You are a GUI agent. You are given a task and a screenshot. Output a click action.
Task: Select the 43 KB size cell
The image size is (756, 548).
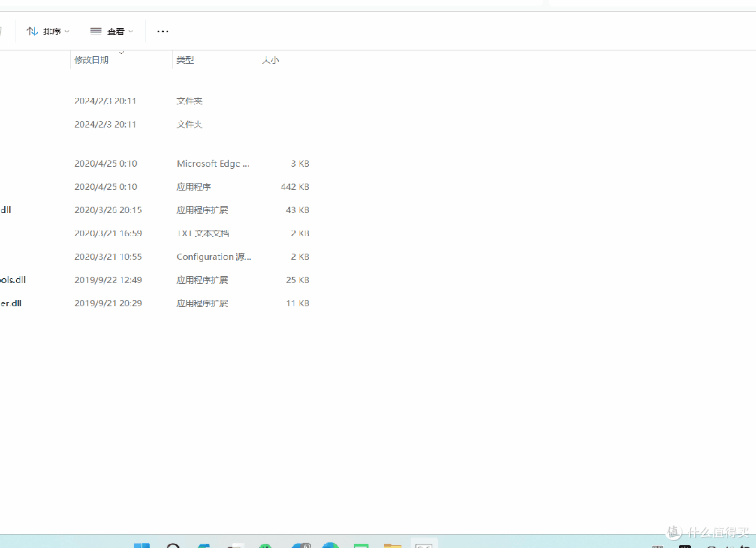coord(298,210)
